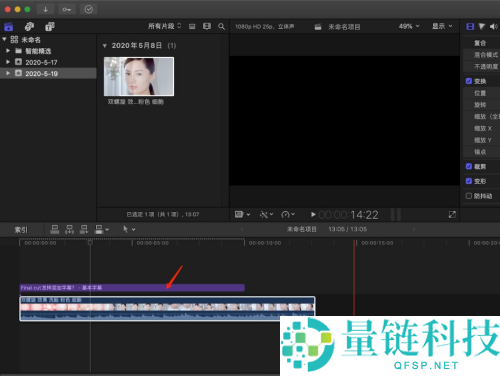Click the 旋转 rotation parameter row
The image size is (500, 376).
tap(482, 105)
